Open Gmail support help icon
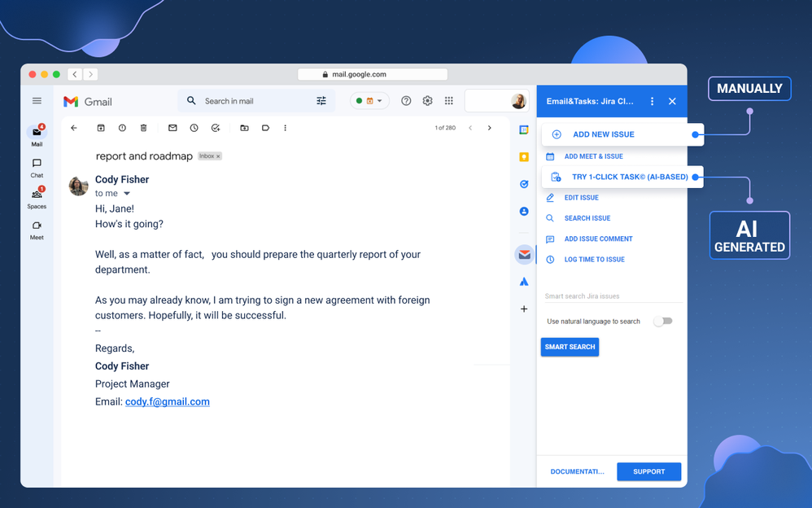 [406, 101]
